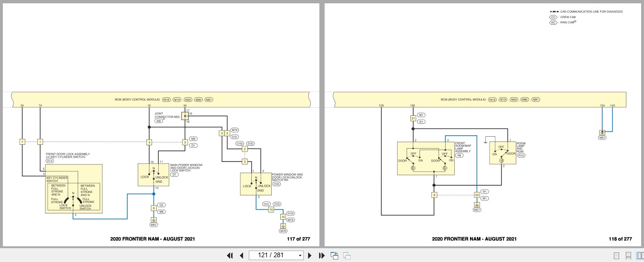Screen dimensions: 644x262
Task: Select POWER WINDOW AND DOOR LOCK/UNLOCK SWITCH RH
Action: [x=287, y=177]
